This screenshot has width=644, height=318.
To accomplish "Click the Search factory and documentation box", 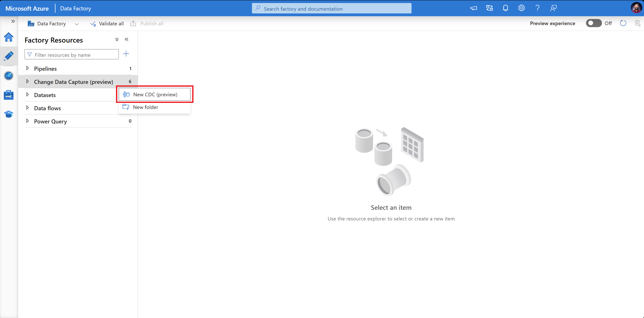I will (x=331, y=9).
